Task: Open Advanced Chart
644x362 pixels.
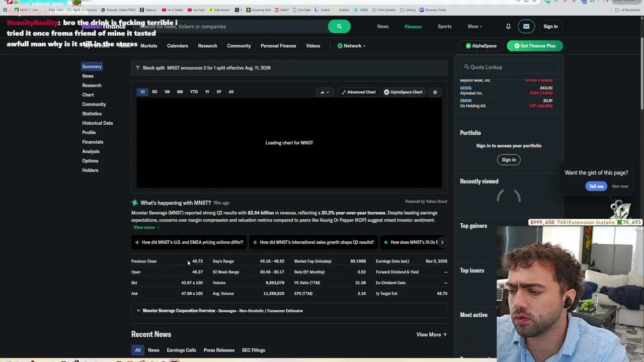Action: point(359,92)
